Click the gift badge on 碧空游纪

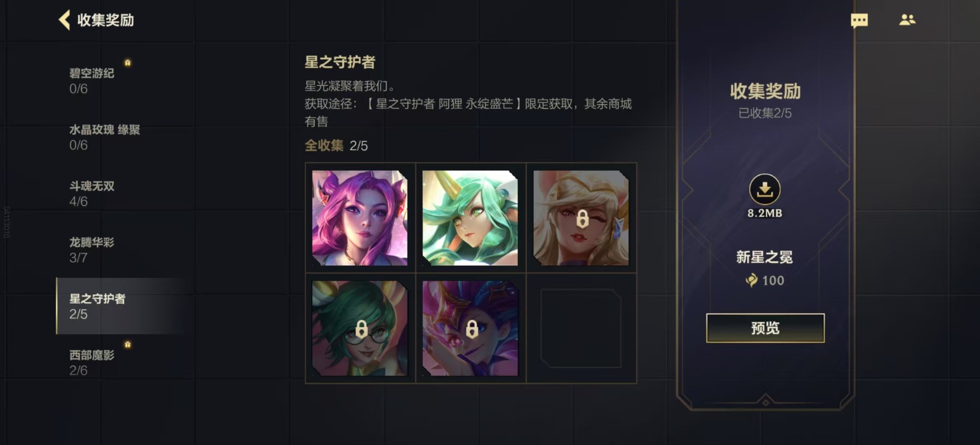tap(128, 62)
